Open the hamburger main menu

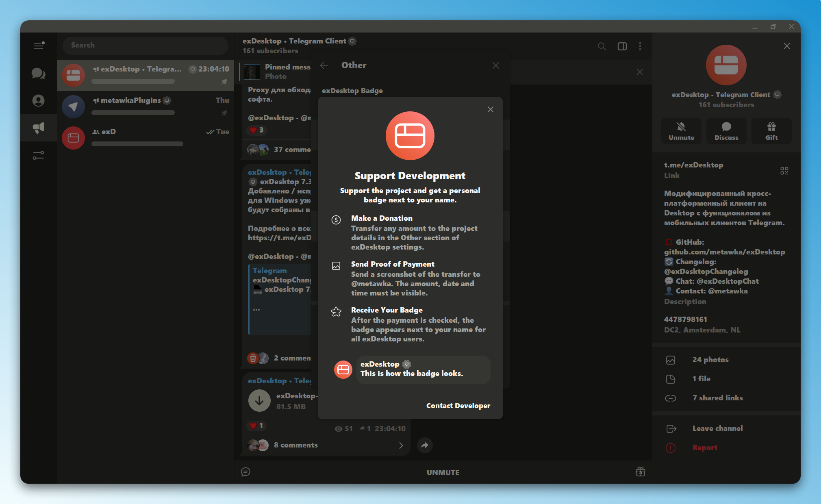[39, 45]
